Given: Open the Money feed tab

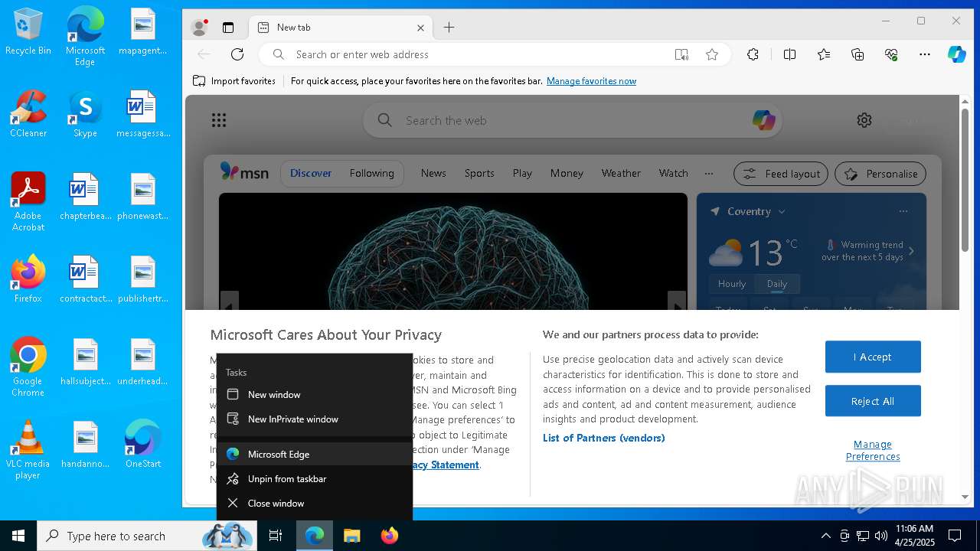Looking at the screenshot, I should [x=567, y=174].
